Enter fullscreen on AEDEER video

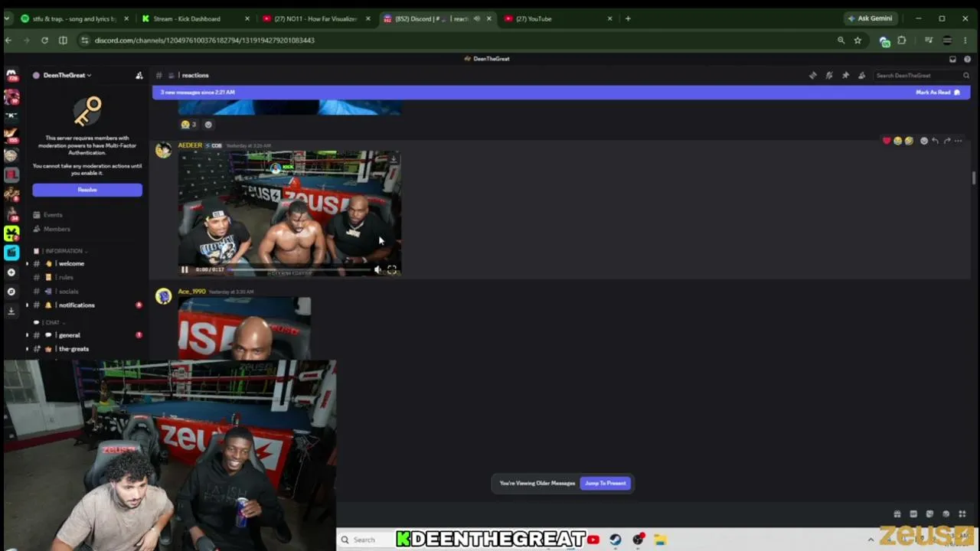pos(392,269)
